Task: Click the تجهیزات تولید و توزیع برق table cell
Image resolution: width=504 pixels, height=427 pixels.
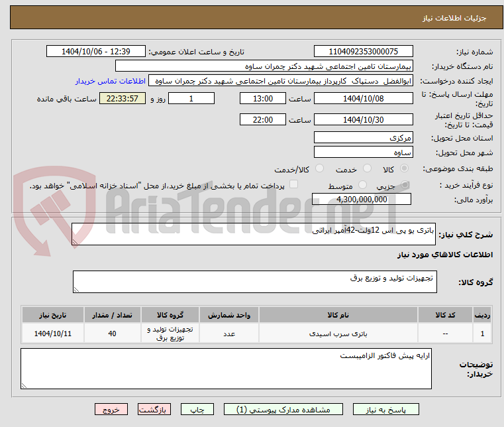Action: tap(170, 334)
